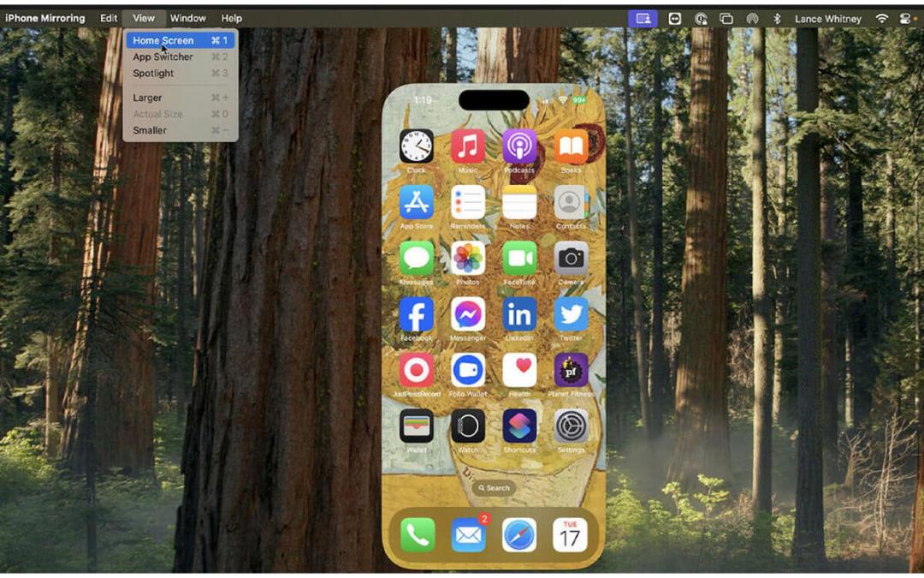Open the AirDrop menu bar icon
924x578 pixels.
(753, 19)
